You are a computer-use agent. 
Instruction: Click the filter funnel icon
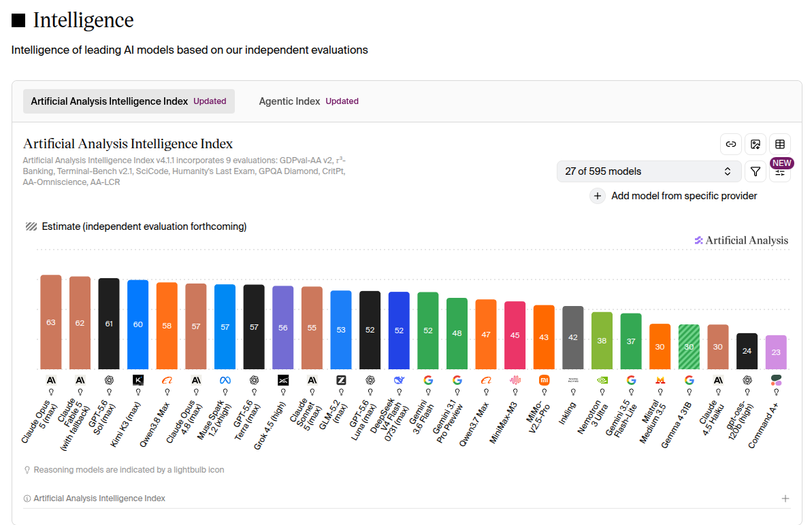(755, 171)
